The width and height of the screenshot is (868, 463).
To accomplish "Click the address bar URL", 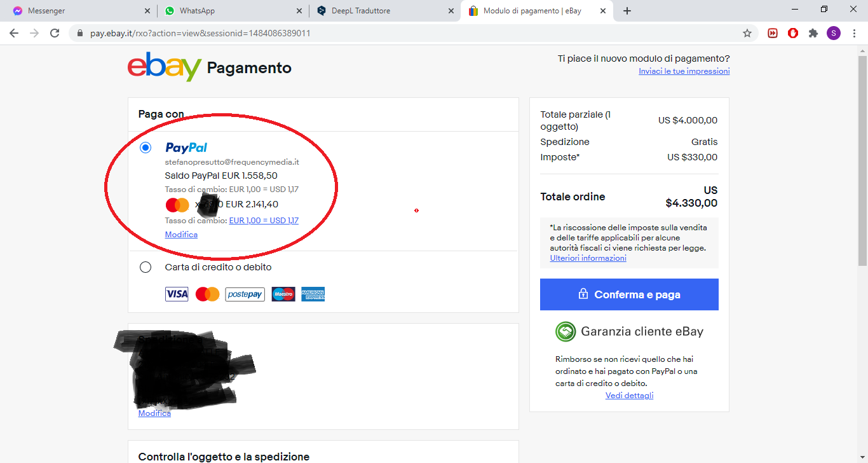I will (x=200, y=33).
